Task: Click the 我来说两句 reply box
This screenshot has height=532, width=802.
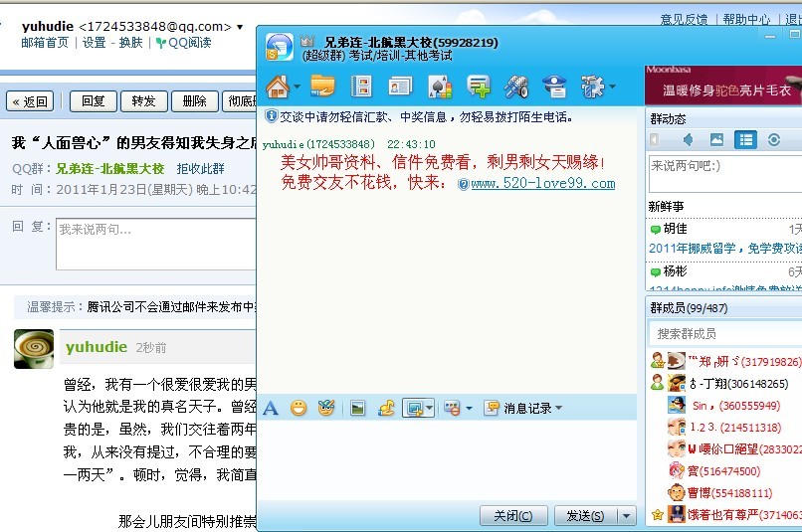Action: tap(156, 244)
